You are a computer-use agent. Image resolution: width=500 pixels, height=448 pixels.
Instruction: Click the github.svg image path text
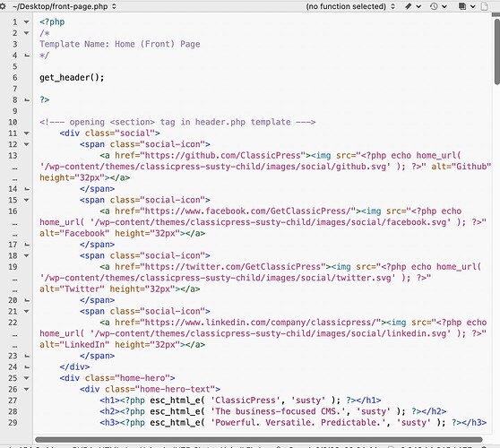(x=215, y=167)
